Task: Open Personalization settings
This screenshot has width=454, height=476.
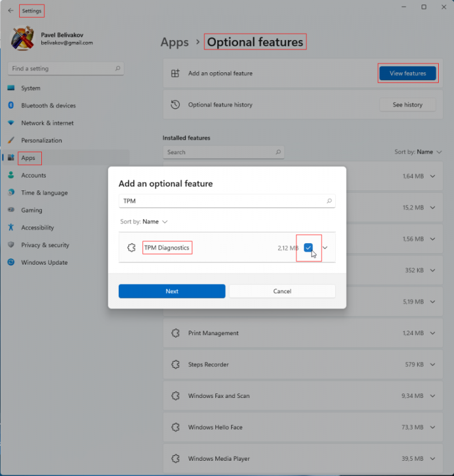Action: pyautogui.click(x=65, y=140)
